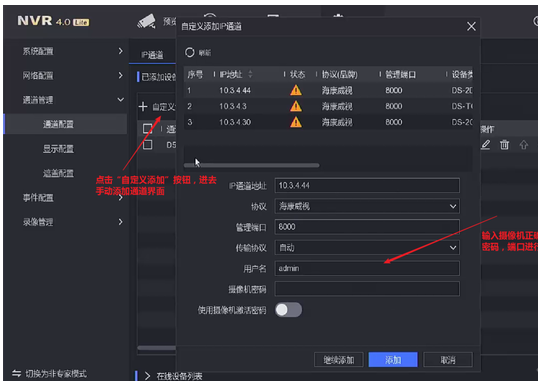
Task: Click the 继续添加 button
Action: pos(339,360)
